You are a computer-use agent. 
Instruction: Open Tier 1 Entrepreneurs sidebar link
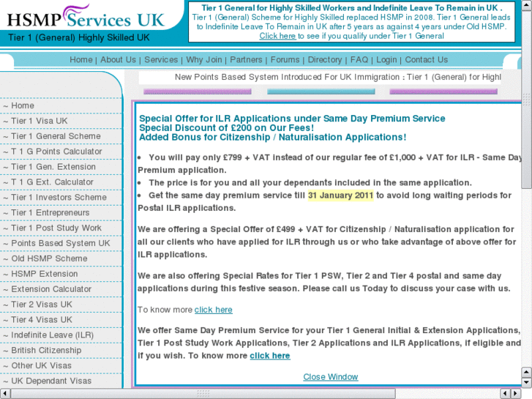[50, 212]
